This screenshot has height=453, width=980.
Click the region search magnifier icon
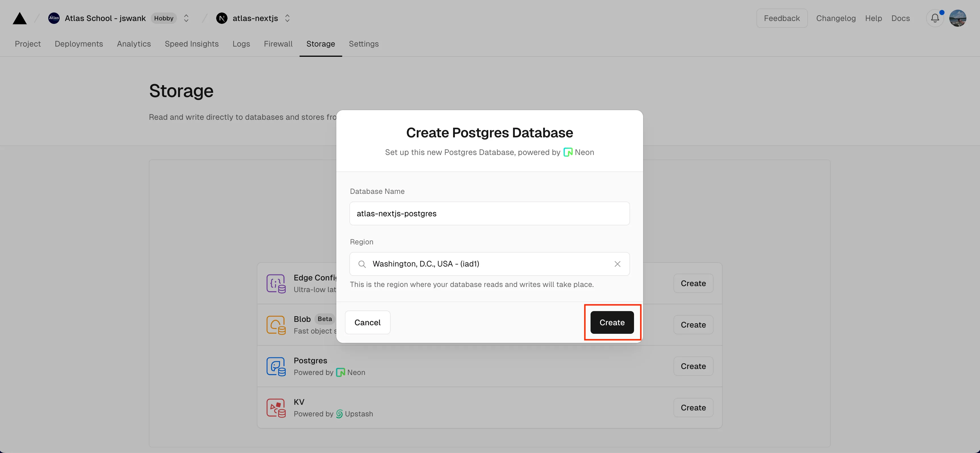point(362,264)
